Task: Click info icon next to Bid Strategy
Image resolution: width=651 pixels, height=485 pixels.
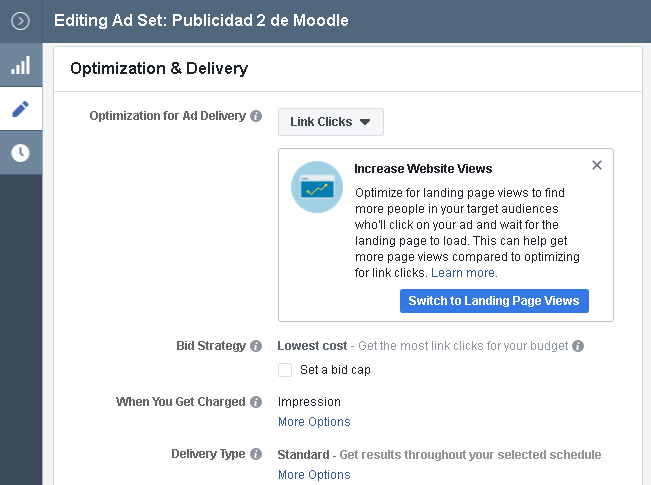Action: pyautogui.click(x=256, y=346)
